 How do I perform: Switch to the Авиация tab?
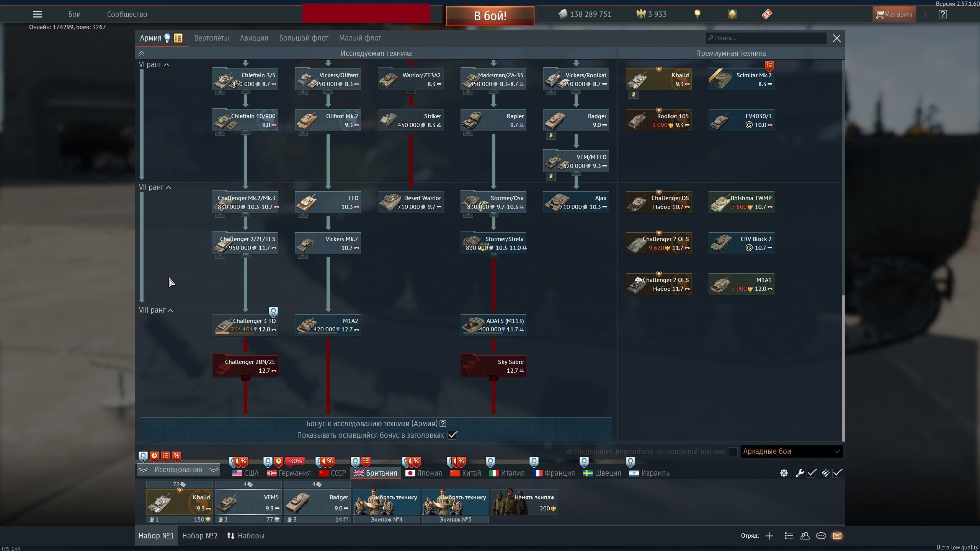point(254,38)
